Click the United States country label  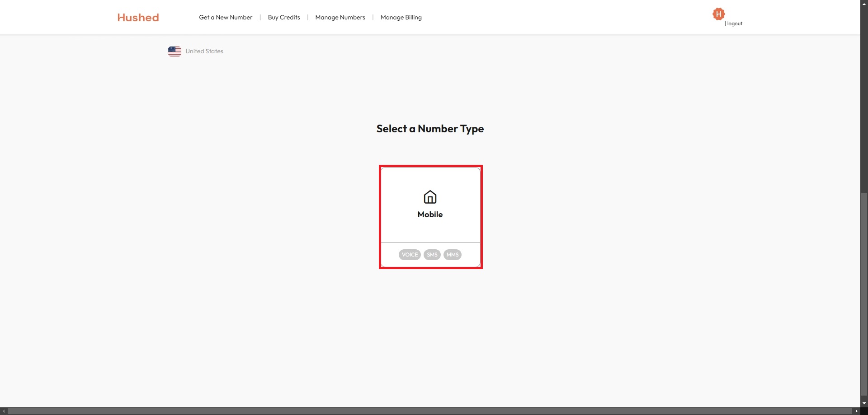click(204, 51)
